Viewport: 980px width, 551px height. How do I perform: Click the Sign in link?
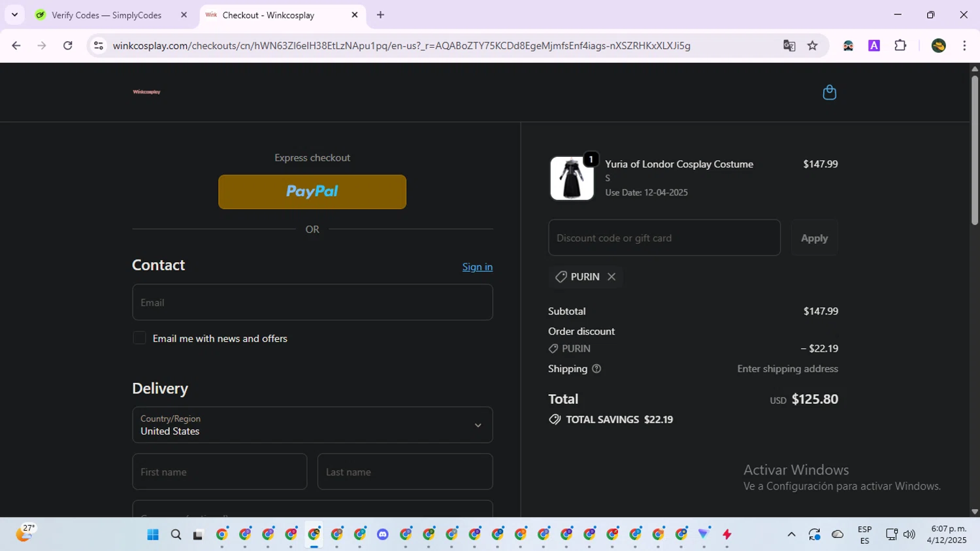(x=478, y=267)
